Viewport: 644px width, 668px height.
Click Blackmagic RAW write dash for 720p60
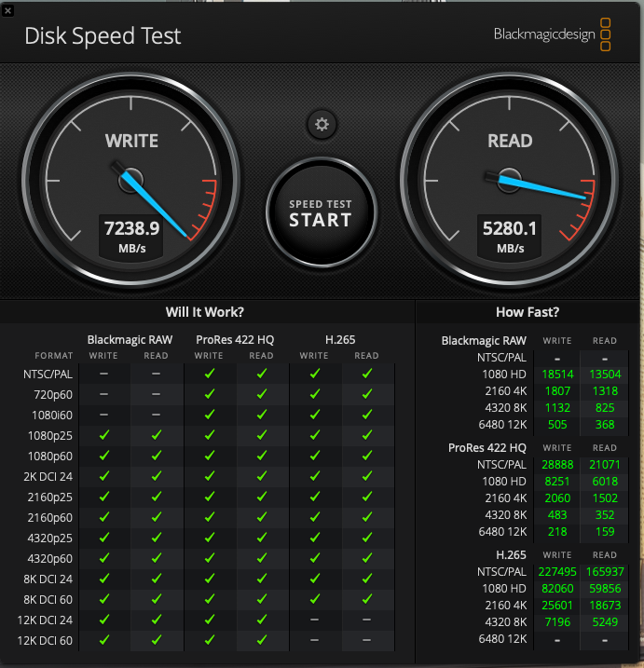[104, 394]
